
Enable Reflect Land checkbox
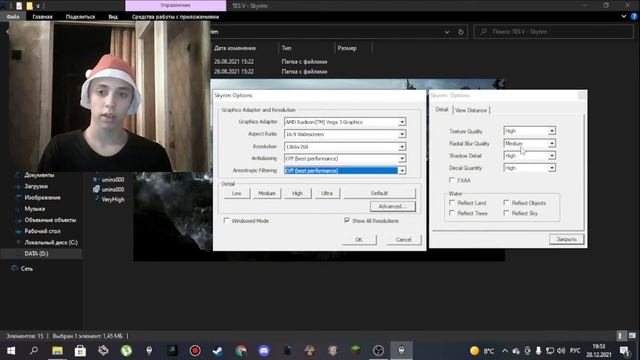pyautogui.click(x=452, y=203)
